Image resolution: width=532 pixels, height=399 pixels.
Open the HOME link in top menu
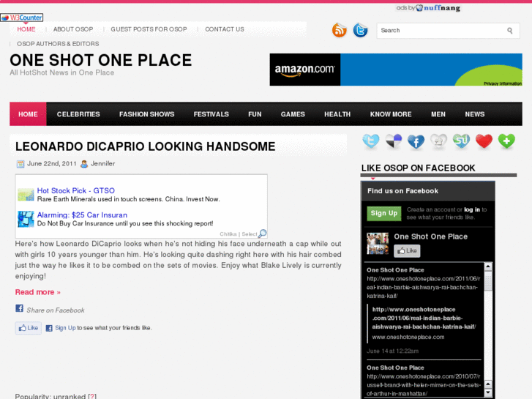point(26,29)
